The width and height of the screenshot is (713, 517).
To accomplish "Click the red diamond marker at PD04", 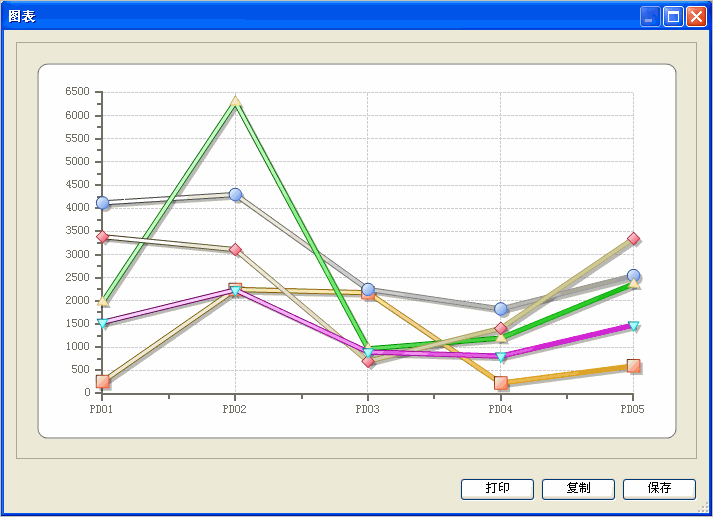I will point(501,328).
